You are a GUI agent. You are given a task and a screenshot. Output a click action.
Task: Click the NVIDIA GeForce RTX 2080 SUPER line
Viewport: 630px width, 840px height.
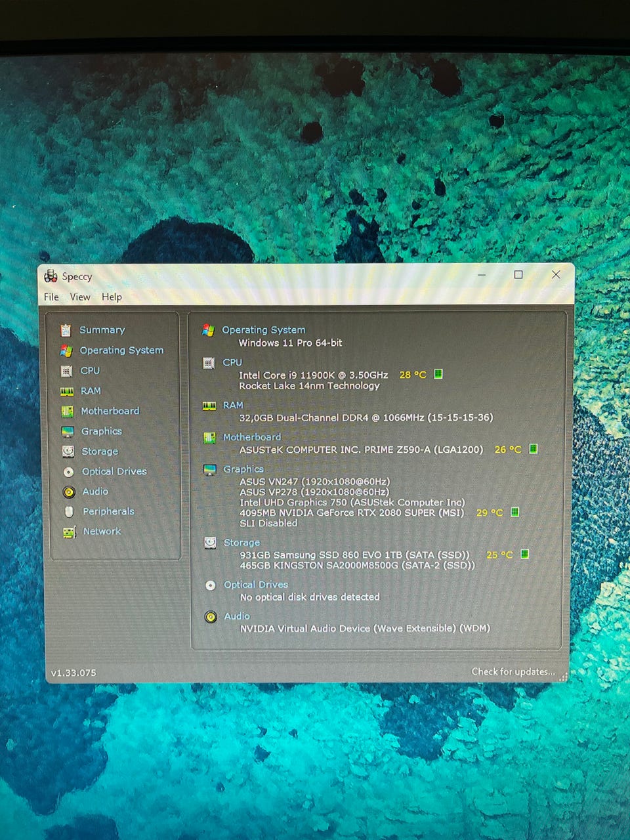click(352, 513)
